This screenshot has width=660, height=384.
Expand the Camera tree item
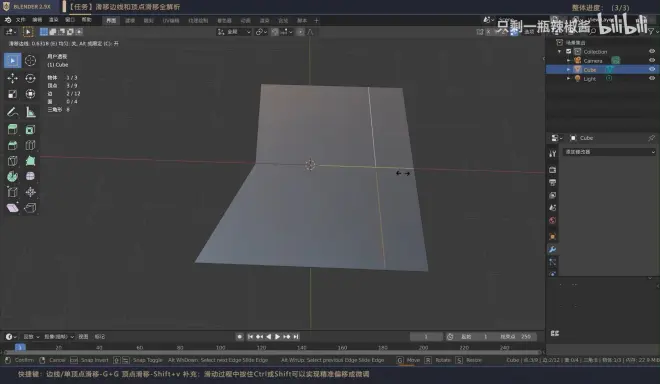pos(569,61)
